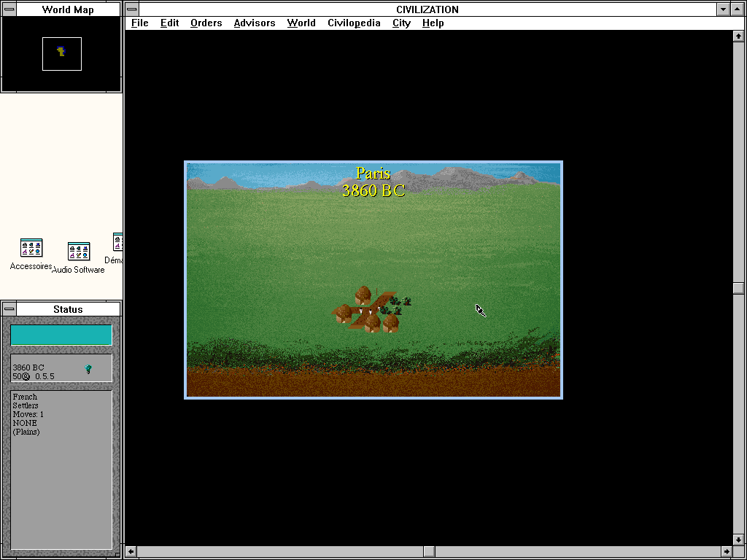Viewport: 747px width, 560px height.
Task: Click the '3860 BC' caption in city view
Action: (373, 190)
